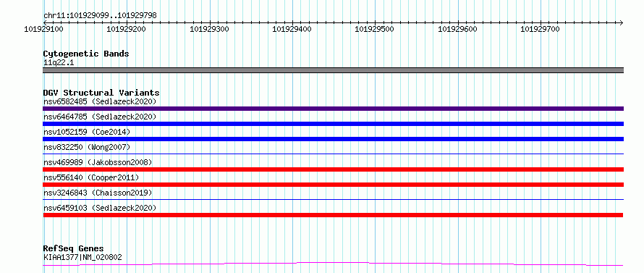Select the DGV Structural Variants track title
The image size is (644, 273).
pos(101,93)
